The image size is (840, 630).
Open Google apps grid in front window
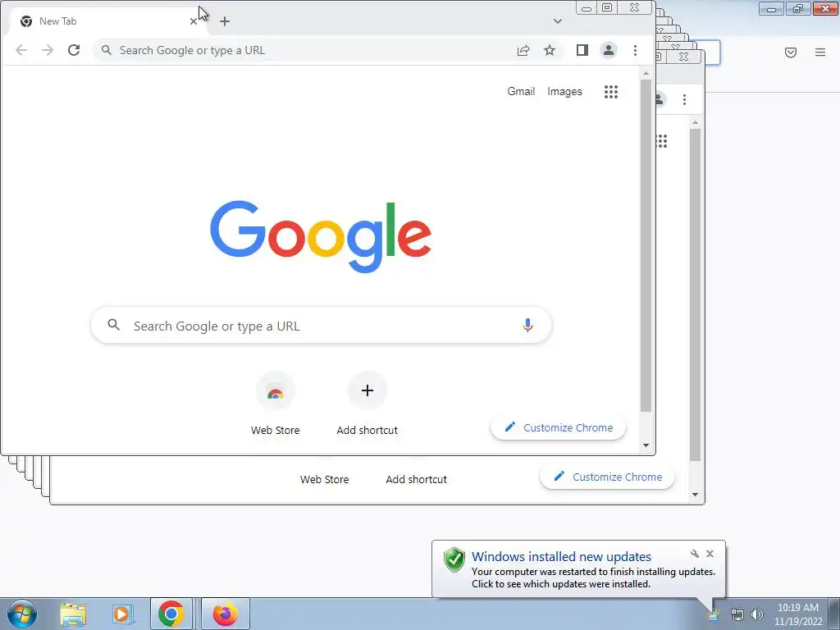pos(611,92)
